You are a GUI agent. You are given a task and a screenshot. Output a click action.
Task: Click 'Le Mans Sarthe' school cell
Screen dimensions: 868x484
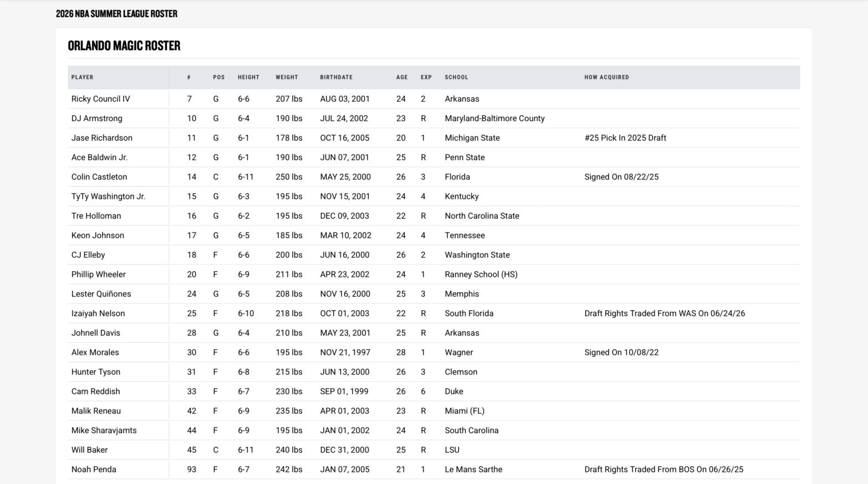(474, 469)
